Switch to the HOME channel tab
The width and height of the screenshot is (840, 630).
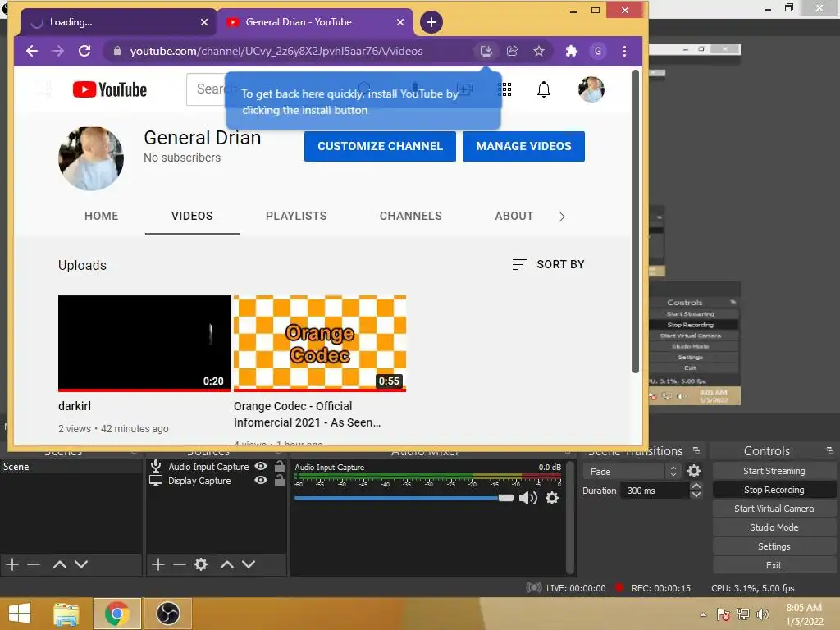(101, 216)
